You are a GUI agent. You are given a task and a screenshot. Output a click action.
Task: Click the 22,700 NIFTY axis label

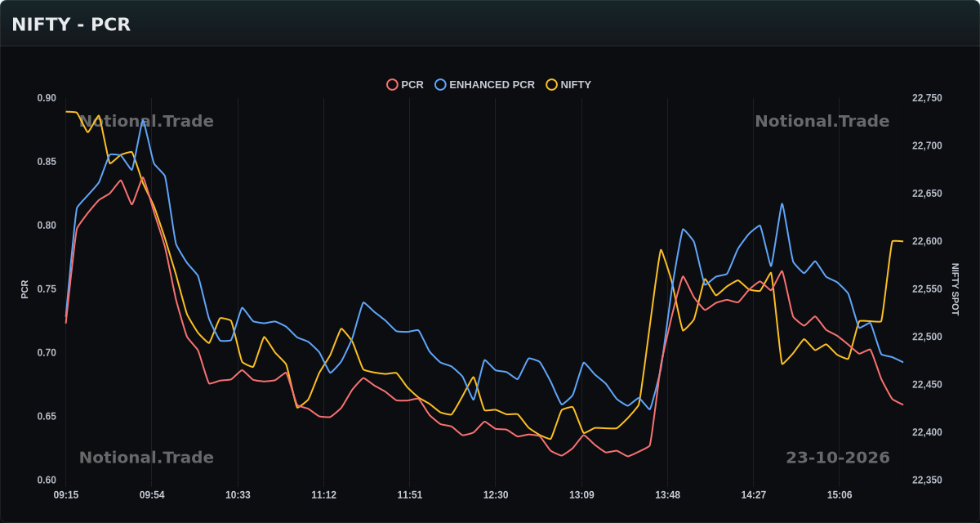click(x=927, y=146)
